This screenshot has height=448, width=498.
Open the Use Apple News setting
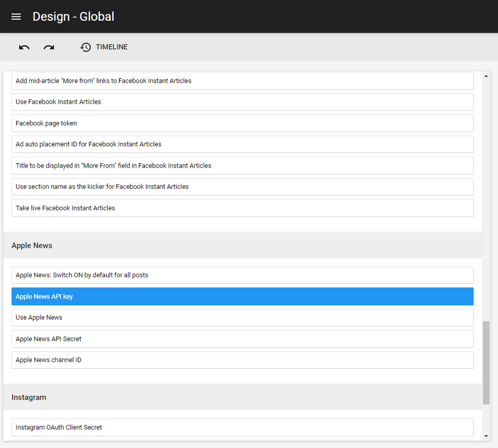[242, 318]
